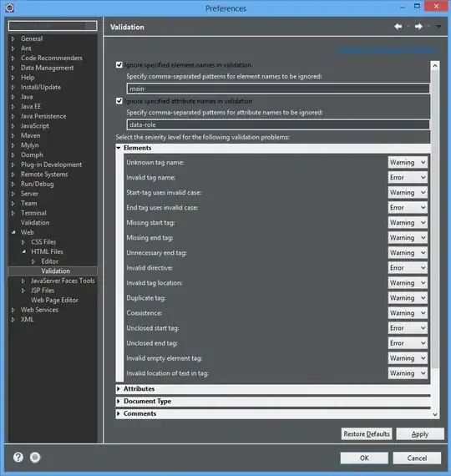
Task: Click the Cancel button
Action: point(417,458)
